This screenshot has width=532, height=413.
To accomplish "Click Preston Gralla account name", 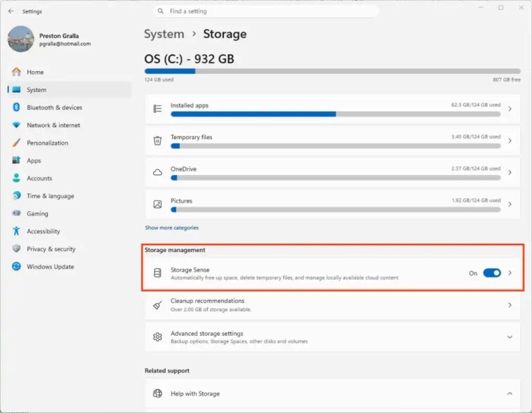I will (x=59, y=36).
